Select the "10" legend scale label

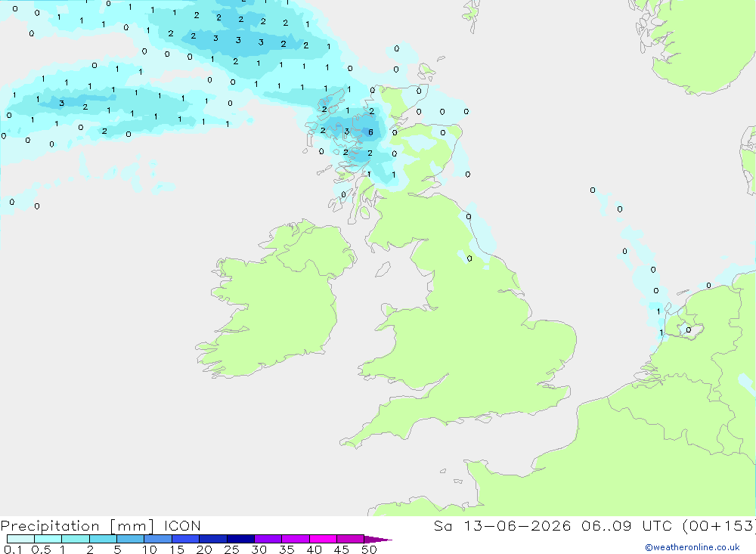point(150,549)
